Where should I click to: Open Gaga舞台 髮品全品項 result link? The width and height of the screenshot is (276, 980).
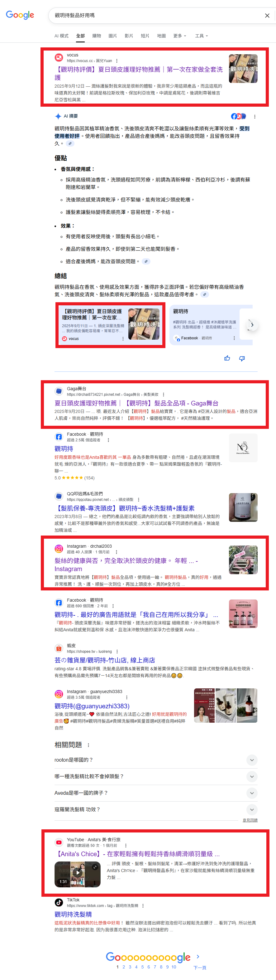click(x=136, y=403)
